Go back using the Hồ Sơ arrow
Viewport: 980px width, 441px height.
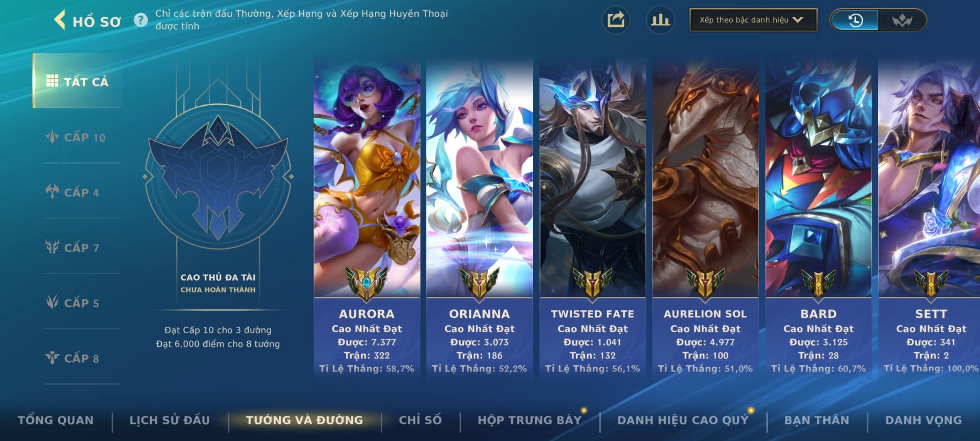tap(60, 20)
